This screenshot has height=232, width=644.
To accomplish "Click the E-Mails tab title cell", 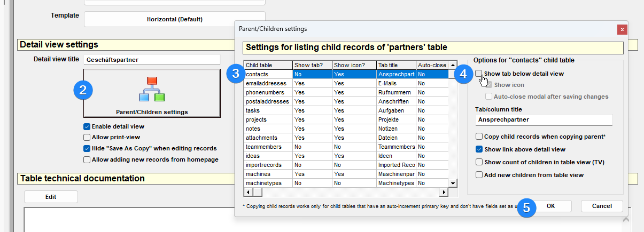I will tap(396, 83).
